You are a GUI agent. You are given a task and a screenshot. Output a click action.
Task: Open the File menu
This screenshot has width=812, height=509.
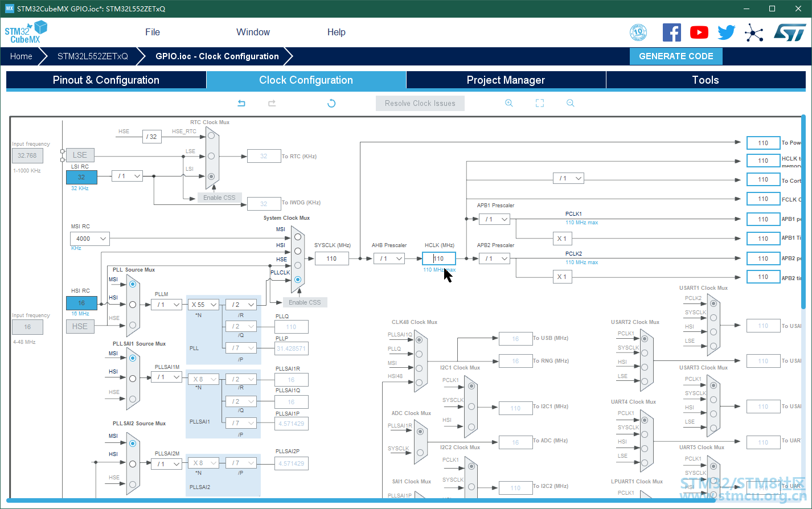click(x=153, y=32)
